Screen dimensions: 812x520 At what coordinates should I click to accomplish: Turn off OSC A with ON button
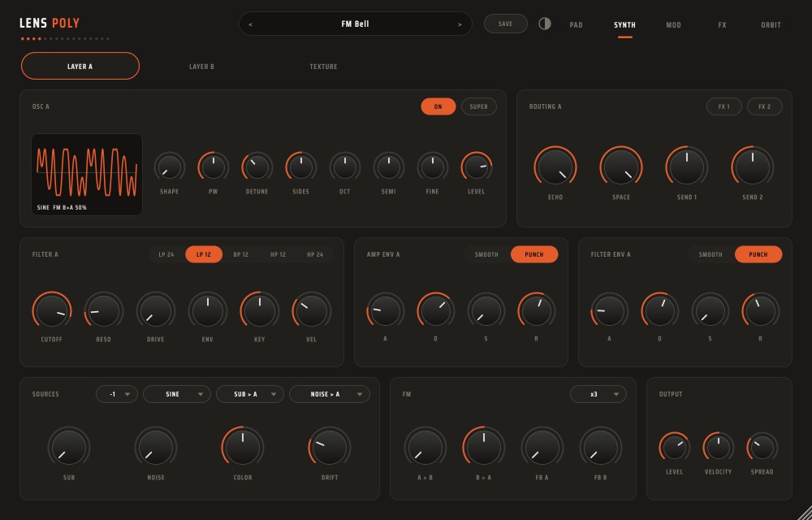[x=438, y=106]
